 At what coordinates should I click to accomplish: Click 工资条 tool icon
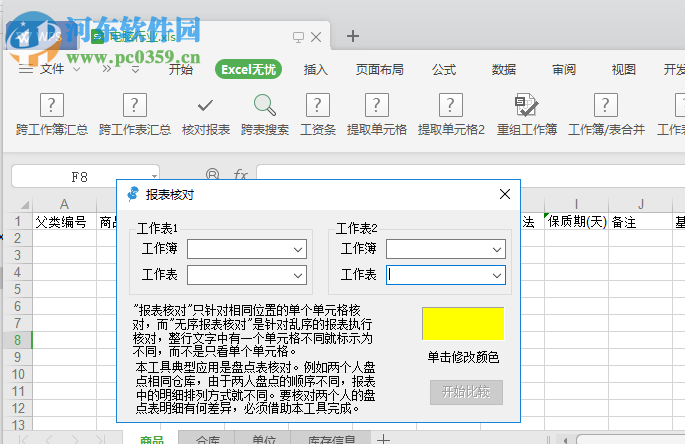318,105
